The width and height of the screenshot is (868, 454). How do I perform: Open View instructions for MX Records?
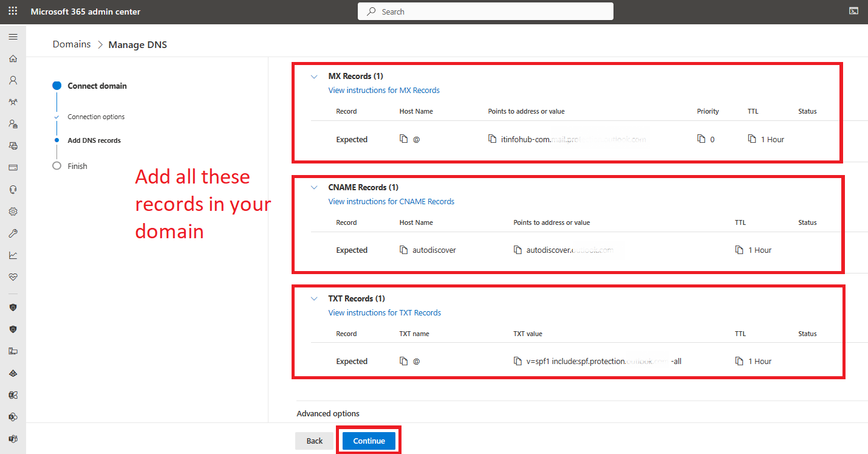click(x=384, y=90)
